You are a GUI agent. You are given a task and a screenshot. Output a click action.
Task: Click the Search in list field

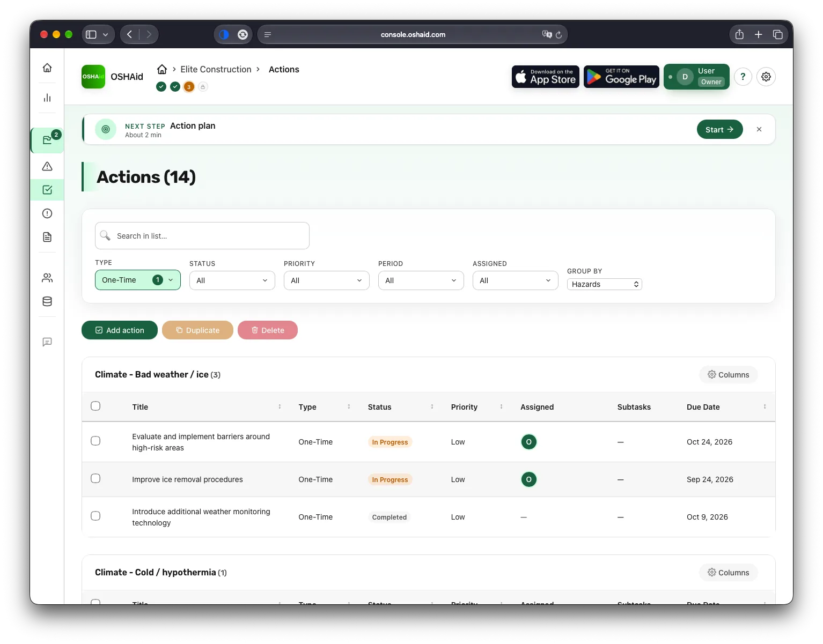click(x=202, y=236)
